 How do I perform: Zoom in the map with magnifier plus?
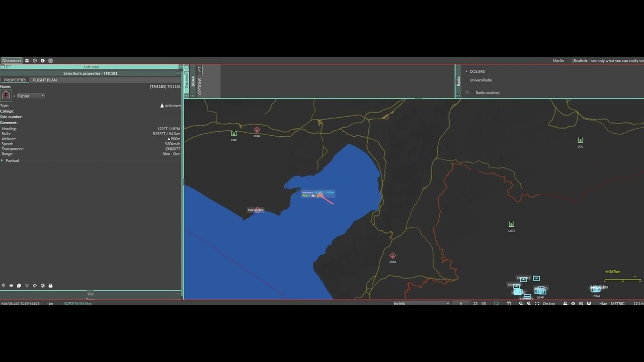point(529,304)
